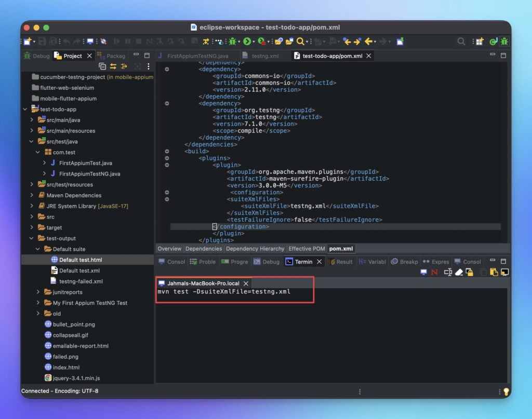
Task: Click the Next Annotation arrow icon
Action: pyautogui.click(x=357, y=42)
